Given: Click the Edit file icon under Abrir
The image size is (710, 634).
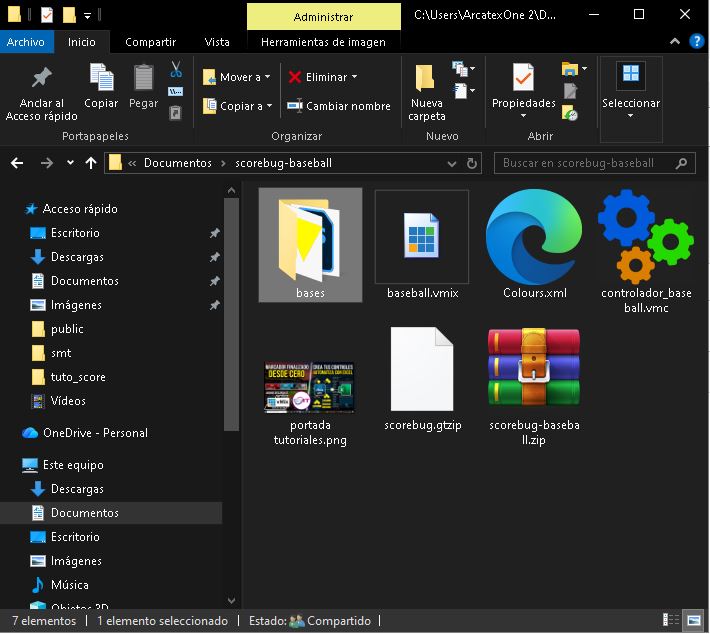Looking at the screenshot, I should pos(570,91).
